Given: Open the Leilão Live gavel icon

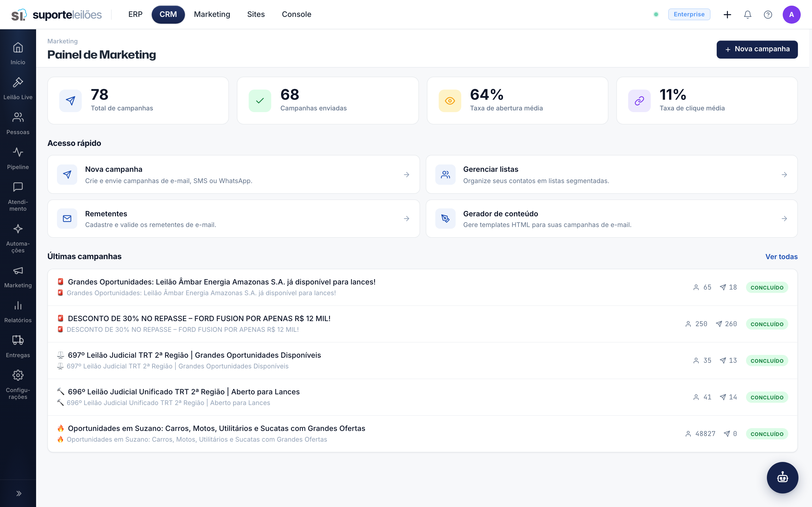Looking at the screenshot, I should (x=18, y=83).
